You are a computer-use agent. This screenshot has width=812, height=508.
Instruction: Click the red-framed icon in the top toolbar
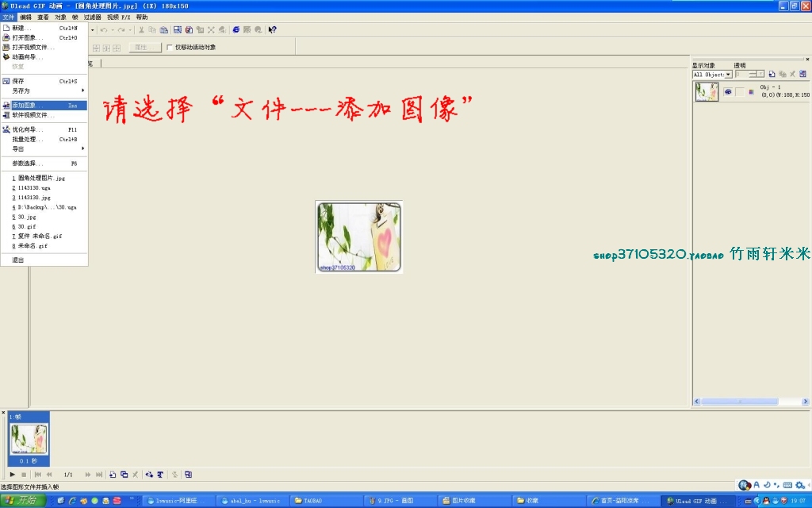pyautogui.click(x=189, y=30)
